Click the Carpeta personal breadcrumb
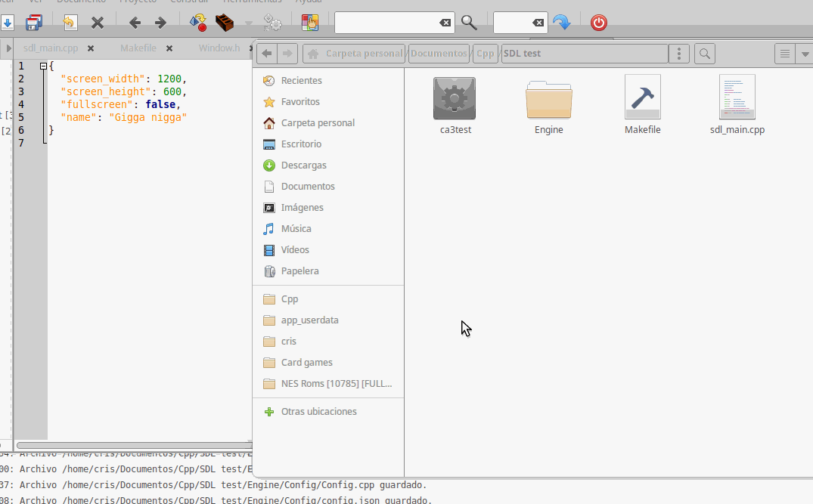The image size is (813, 504). pos(354,54)
